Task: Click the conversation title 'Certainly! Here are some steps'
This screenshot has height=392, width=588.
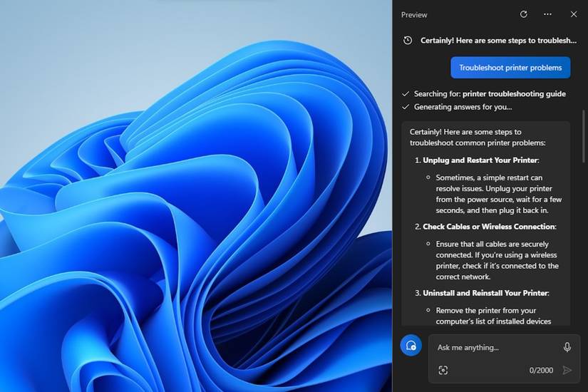Action: 498,41
